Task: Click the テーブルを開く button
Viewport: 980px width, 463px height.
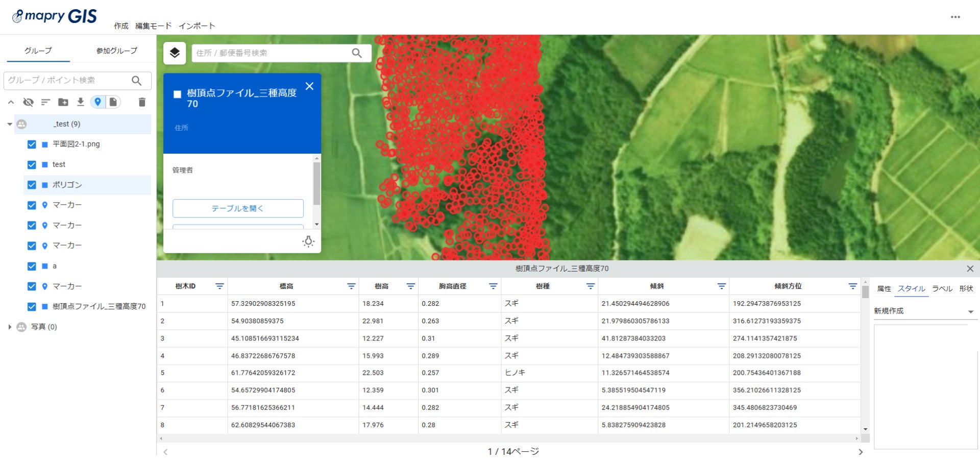Action: (238, 208)
